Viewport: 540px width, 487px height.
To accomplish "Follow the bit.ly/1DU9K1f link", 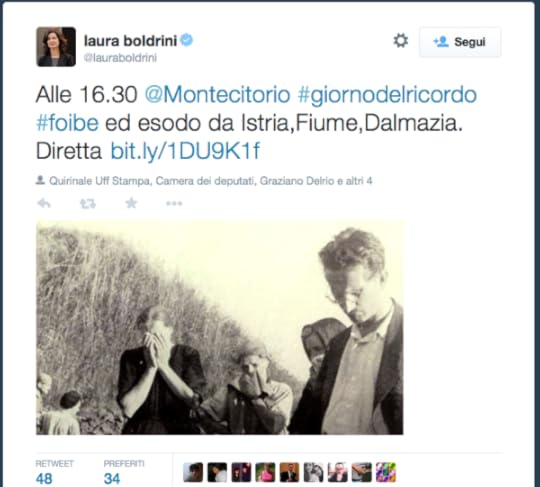I will [x=185, y=151].
